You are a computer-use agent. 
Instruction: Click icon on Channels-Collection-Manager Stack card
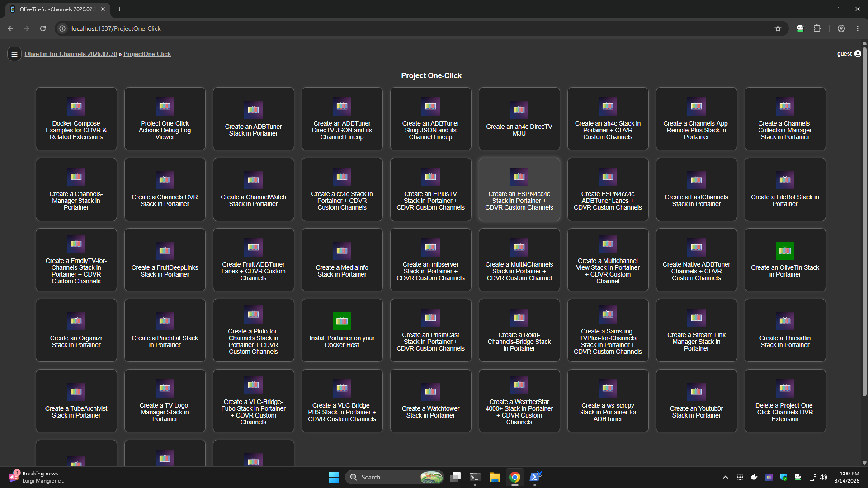[x=785, y=107]
